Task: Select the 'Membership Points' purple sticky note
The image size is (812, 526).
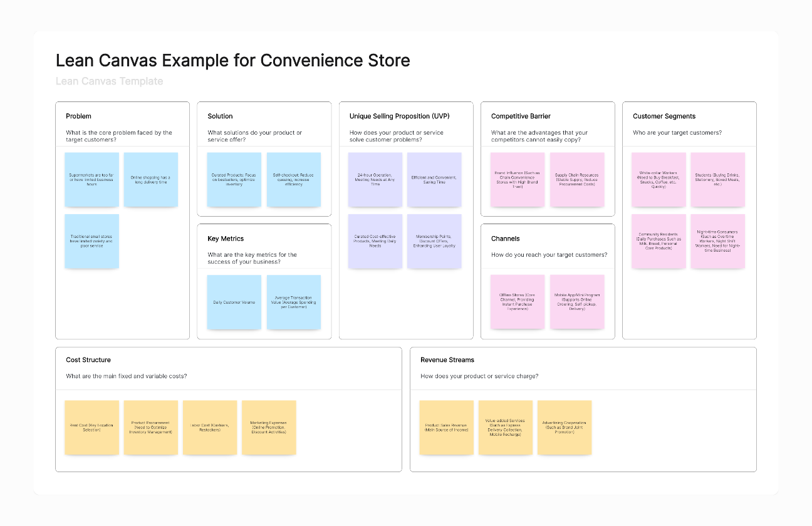Action: coord(434,241)
